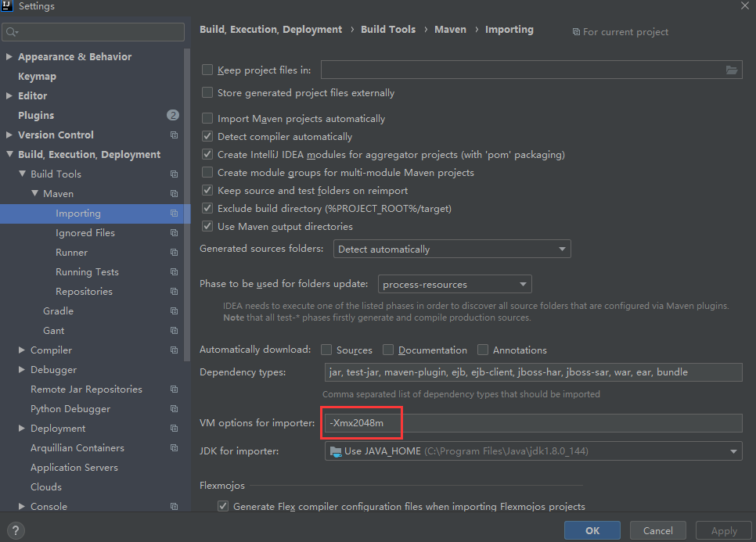Open Phase for folders update dropdown
Viewport: 756px width, 542px height.
pyautogui.click(x=455, y=284)
